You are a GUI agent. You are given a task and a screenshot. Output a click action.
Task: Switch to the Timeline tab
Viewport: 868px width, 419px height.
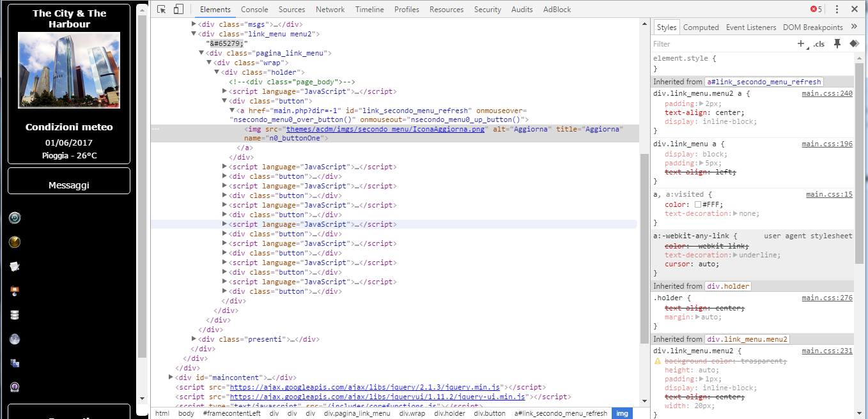369,9
